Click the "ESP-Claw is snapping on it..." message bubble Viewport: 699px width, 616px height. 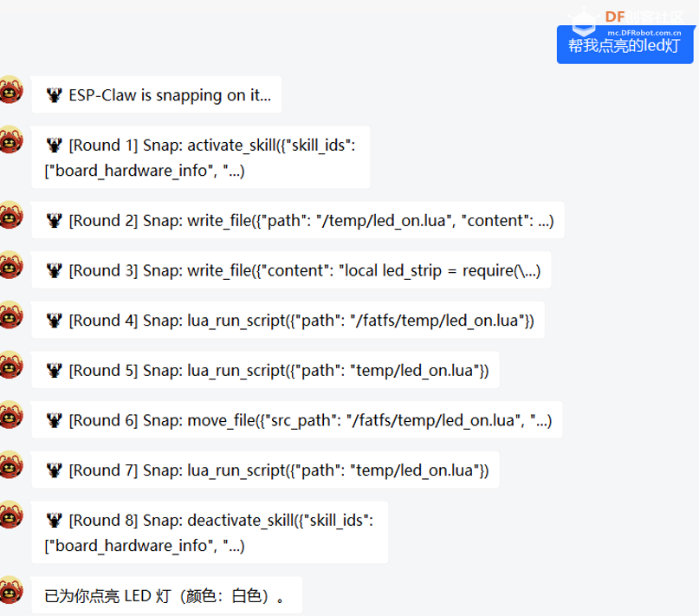[x=157, y=96]
